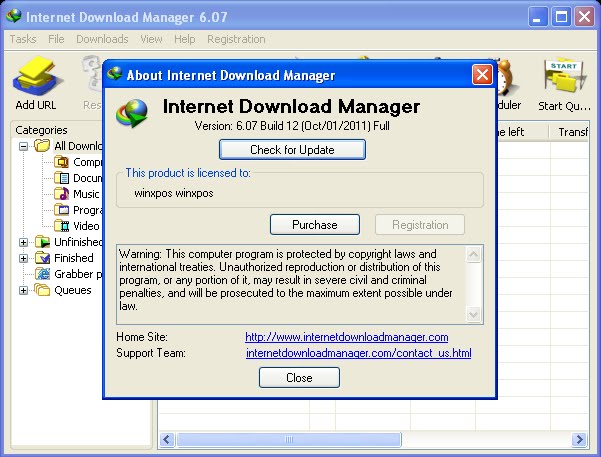Select the Video category label
The image size is (601, 457).
tap(86, 226)
